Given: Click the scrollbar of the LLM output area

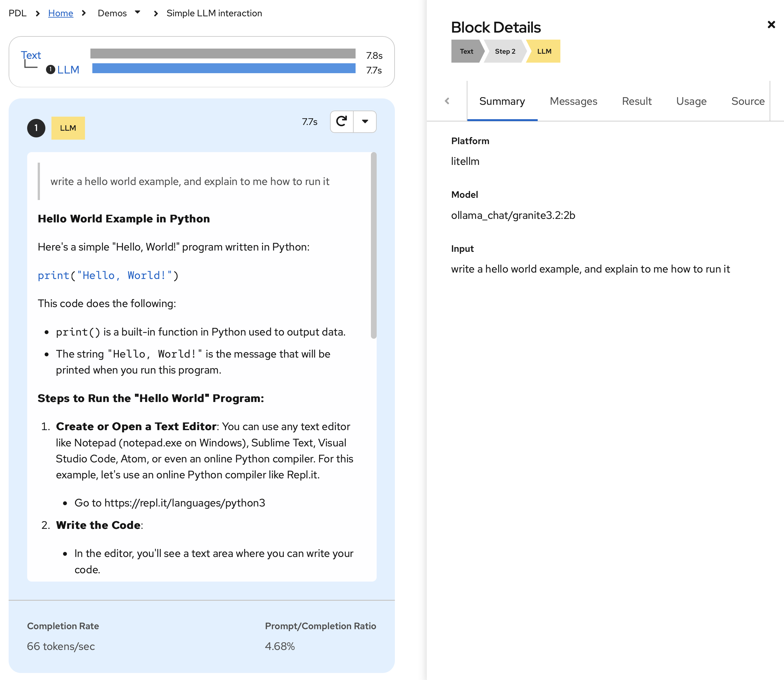Looking at the screenshot, I should click(x=373, y=245).
